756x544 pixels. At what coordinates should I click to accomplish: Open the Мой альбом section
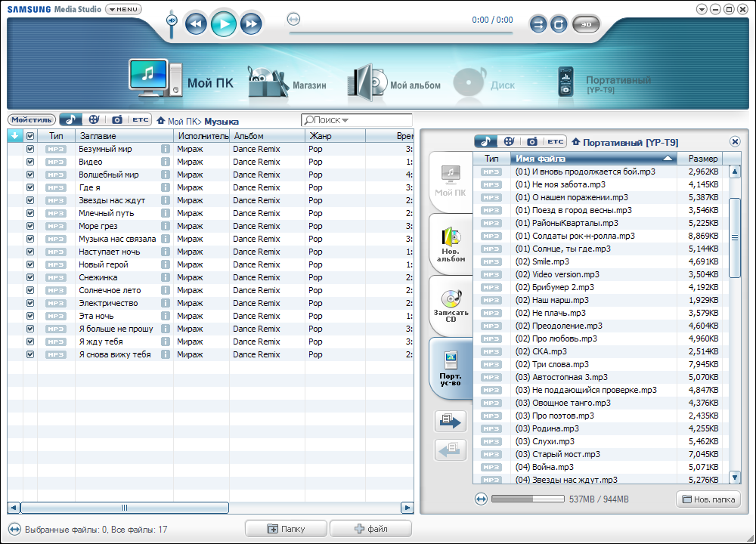[x=394, y=83]
